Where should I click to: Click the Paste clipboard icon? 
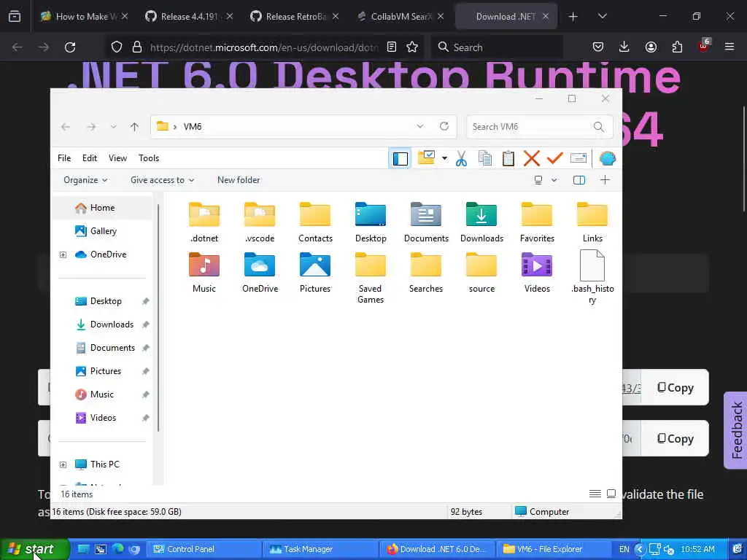tap(508, 158)
